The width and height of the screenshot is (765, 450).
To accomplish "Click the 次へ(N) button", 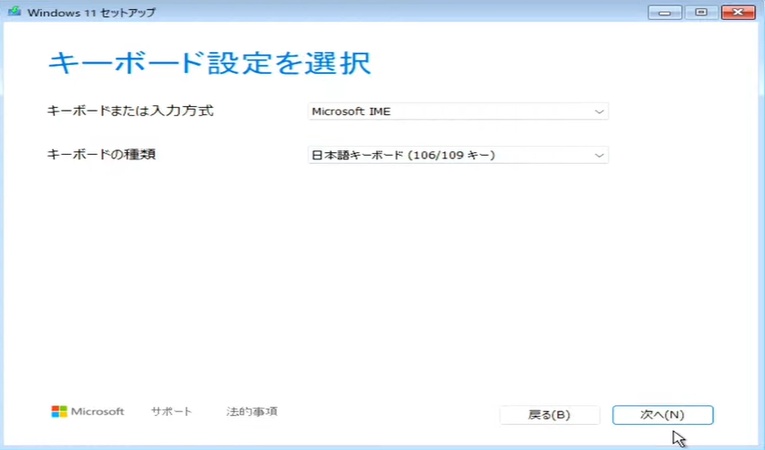I will 663,415.
